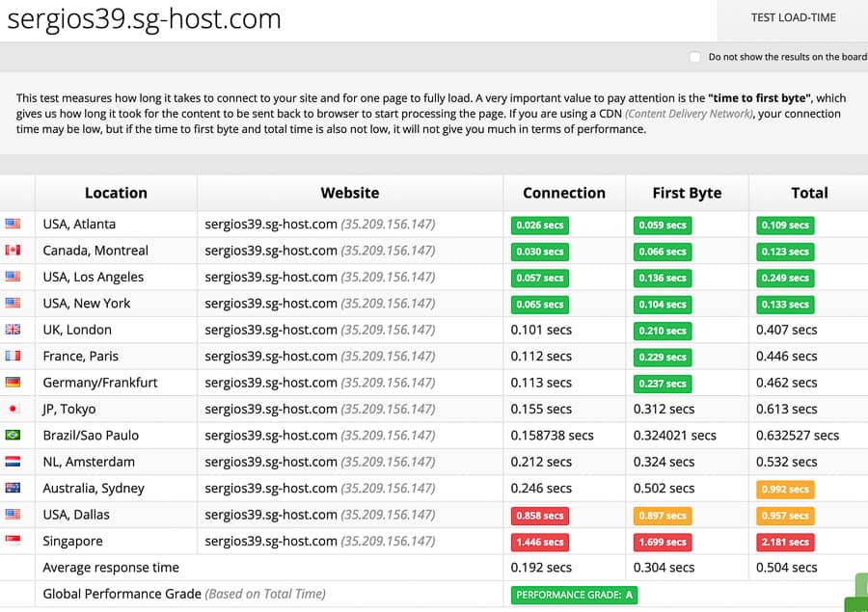This screenshot has height=612, width=868.
Task: Click sergios39.sg-host.com in the Atlanta row
Action: tap(271, 225)
